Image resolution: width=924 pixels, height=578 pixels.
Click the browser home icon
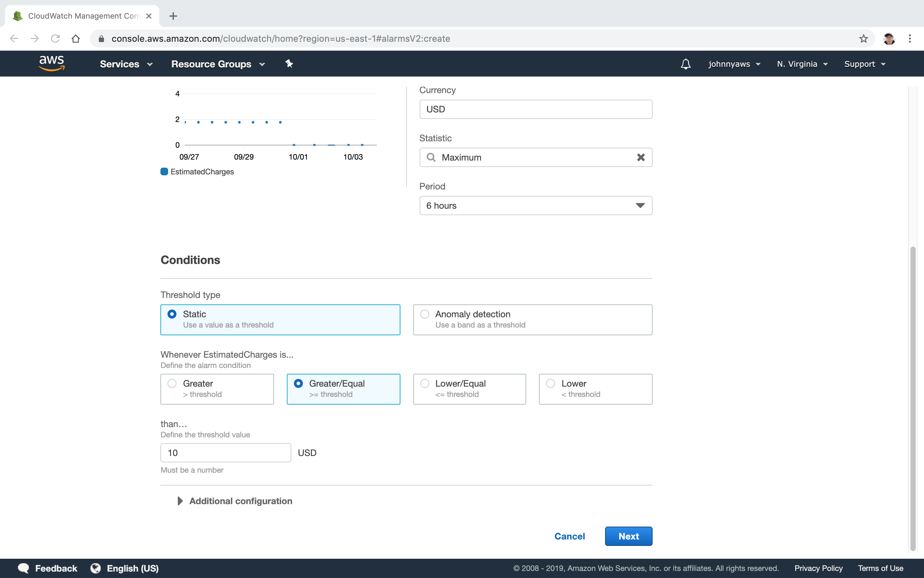coord(76,39)
